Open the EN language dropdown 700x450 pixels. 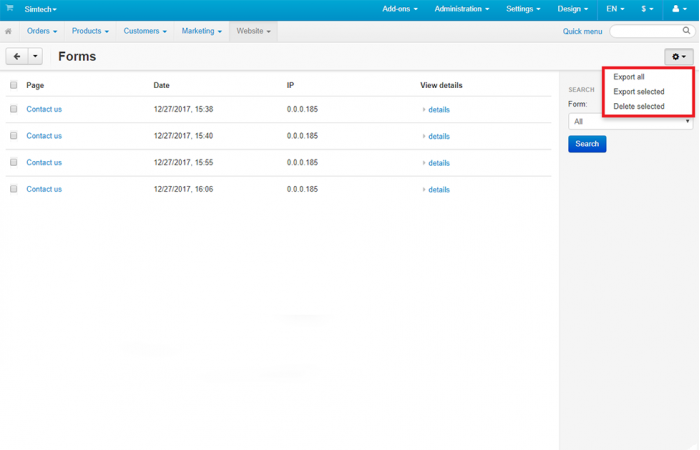[615, 9]
